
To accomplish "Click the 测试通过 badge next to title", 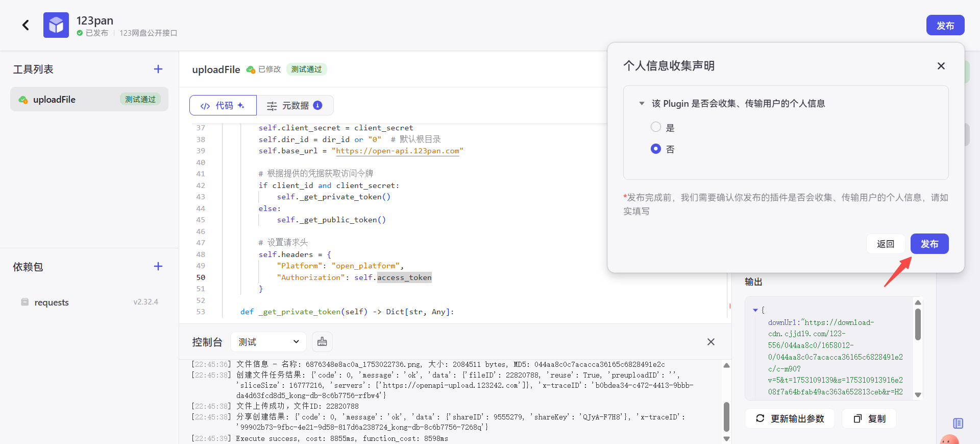I will click(306, 69).
